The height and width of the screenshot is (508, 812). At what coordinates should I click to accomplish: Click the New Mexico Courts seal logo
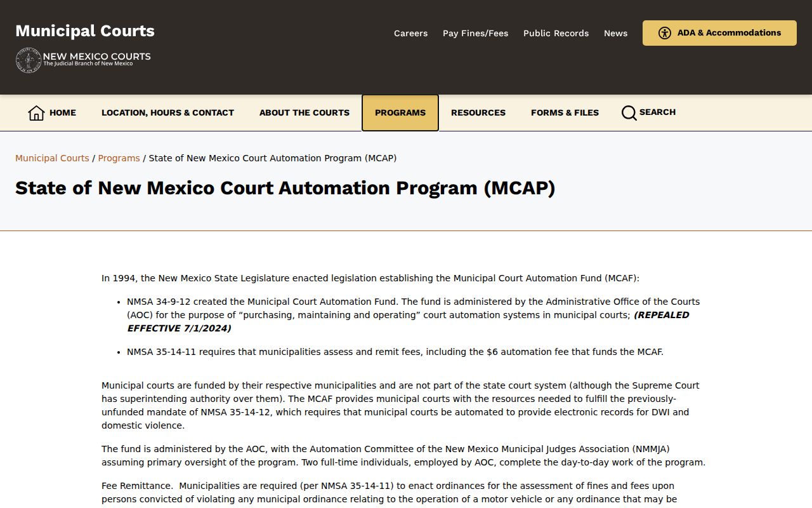pos(28,60)
